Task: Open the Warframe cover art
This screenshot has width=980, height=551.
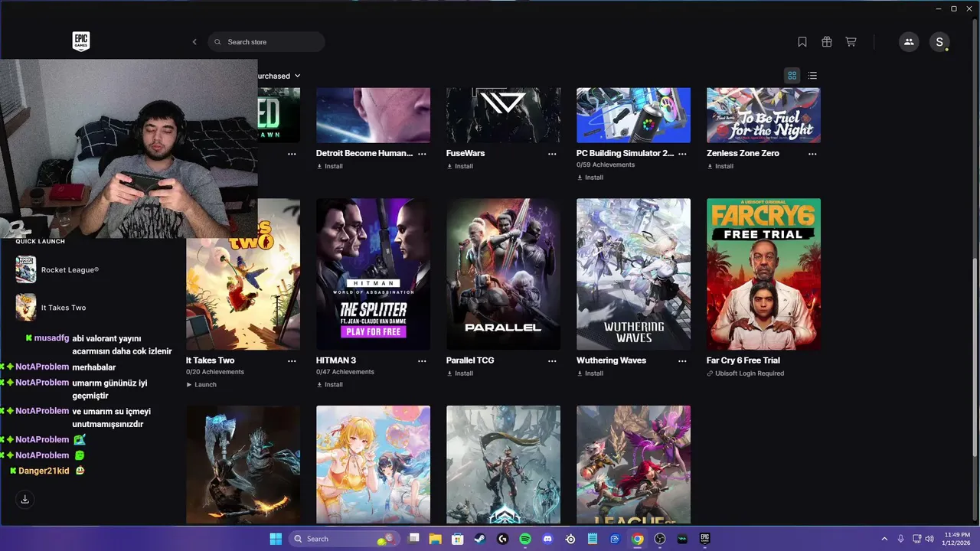Action: pyautogui.click(x=503, y=465)
